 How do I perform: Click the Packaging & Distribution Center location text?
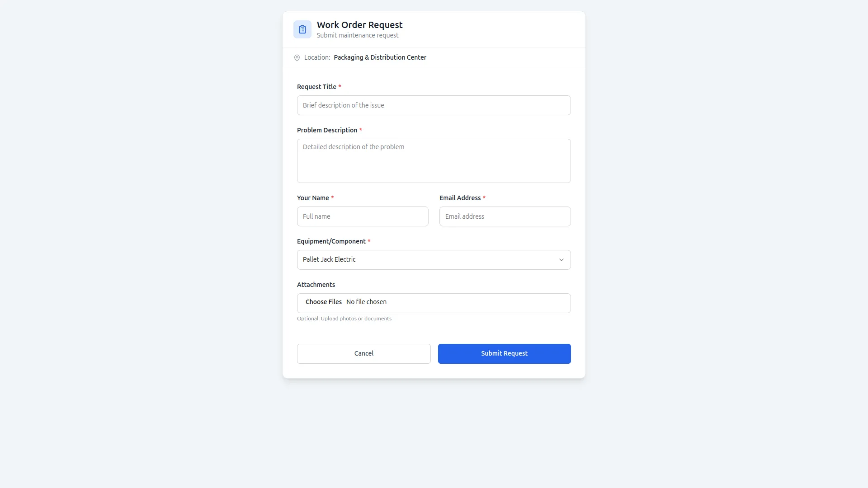(x=380, y=57)
